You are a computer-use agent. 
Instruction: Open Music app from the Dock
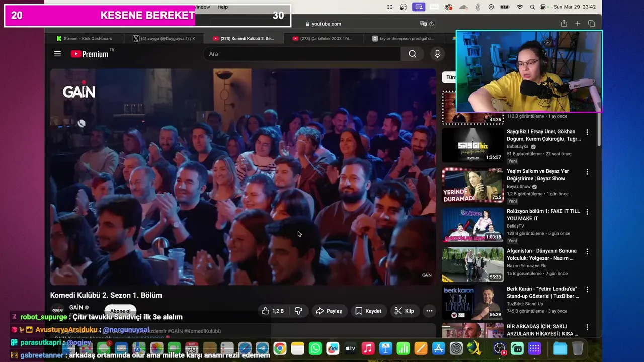point(368,348)
